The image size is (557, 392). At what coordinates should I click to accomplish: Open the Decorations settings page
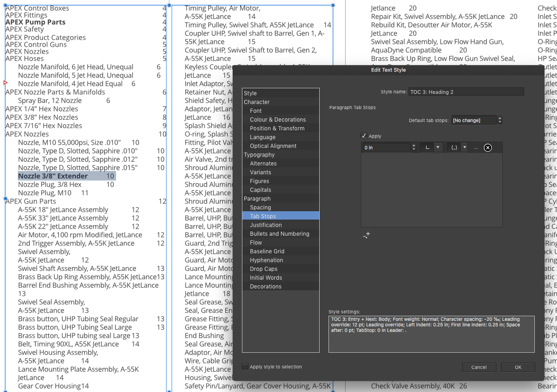281,287
